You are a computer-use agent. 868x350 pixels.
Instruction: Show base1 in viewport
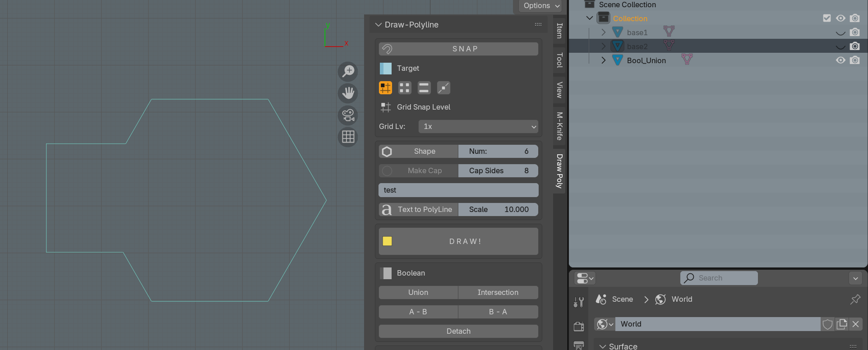coord(840,32)
